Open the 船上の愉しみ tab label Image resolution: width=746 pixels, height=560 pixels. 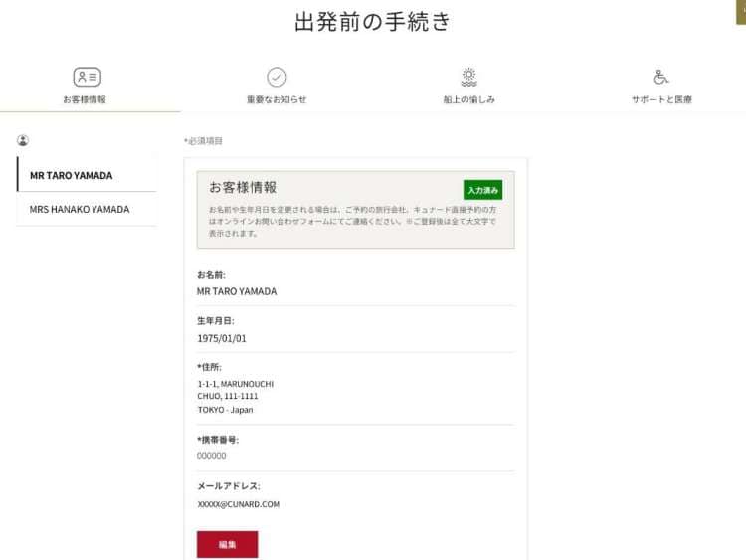tap(468, 99)
